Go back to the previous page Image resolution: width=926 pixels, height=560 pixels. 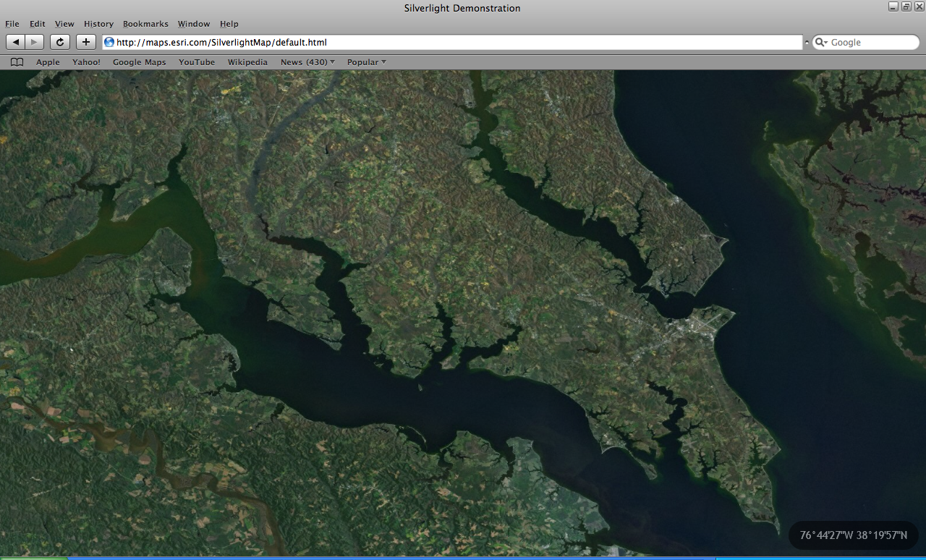pyautogui.click(x=16, y=42)
